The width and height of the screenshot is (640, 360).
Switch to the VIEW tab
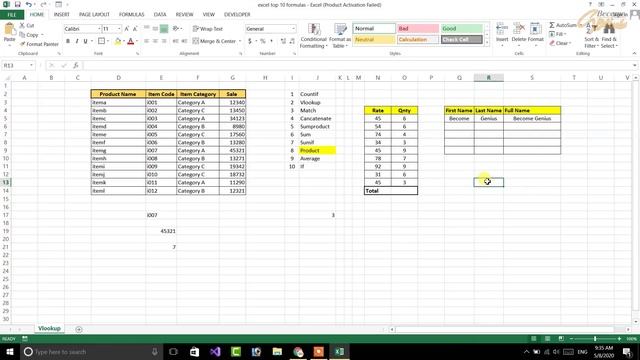pos(209,15)
